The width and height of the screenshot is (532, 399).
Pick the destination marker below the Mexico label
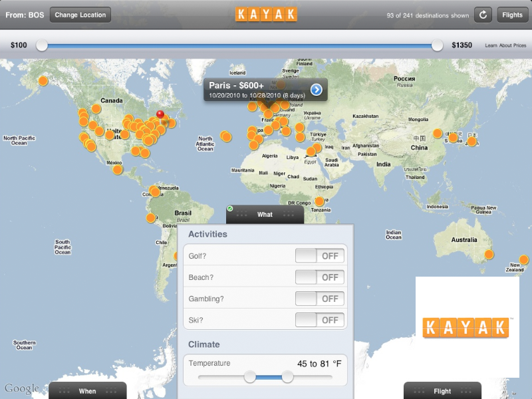118,170
